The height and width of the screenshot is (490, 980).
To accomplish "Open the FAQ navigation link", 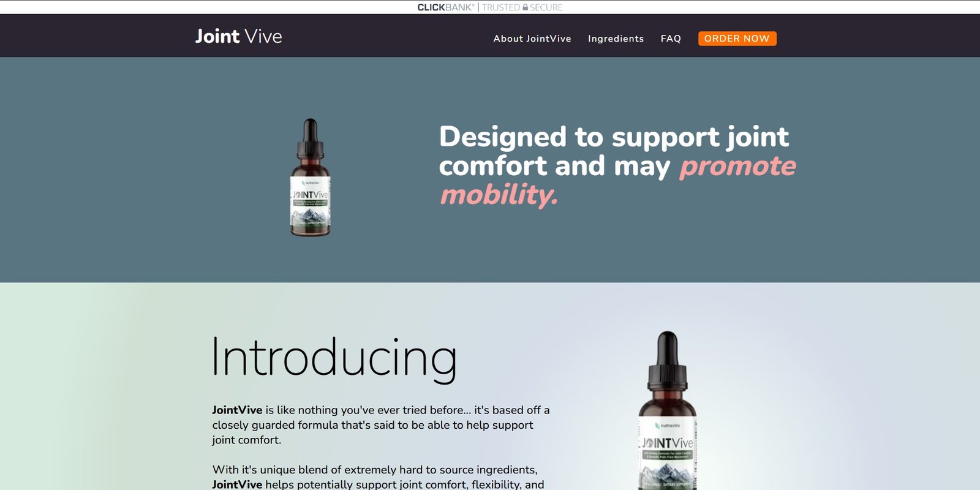I will [x=671, y=39].
